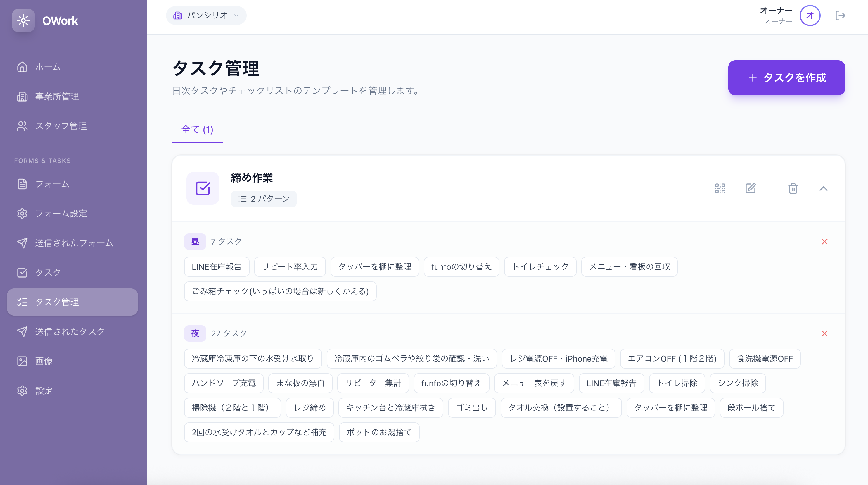Click the 2 パターン badge
This screenshot has width=868, height=485.
click(264, 199)
